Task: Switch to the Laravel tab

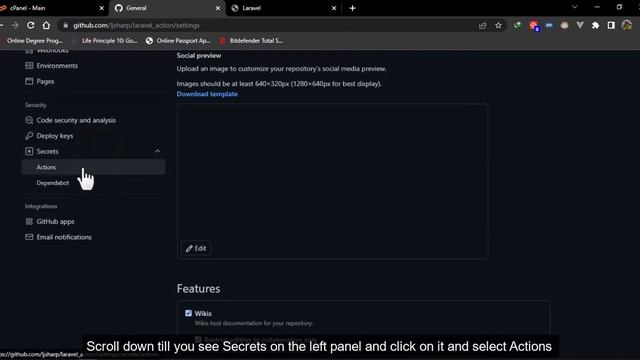Action: tap(284, 8)
